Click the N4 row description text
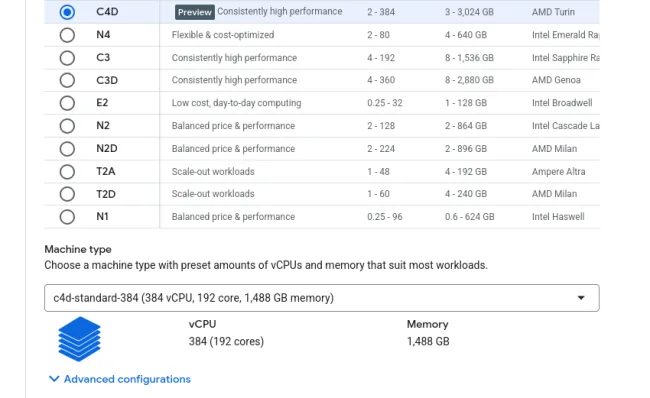 [x=223, y=35]
